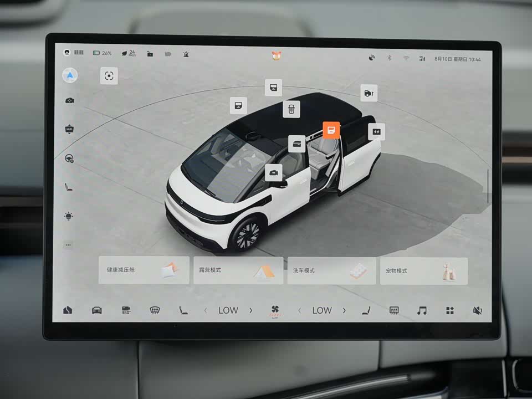The height and width of the screenshot is (399, 532).
Task: Tap the cellular signal strength icon
Action: click(x=422, y=59)
